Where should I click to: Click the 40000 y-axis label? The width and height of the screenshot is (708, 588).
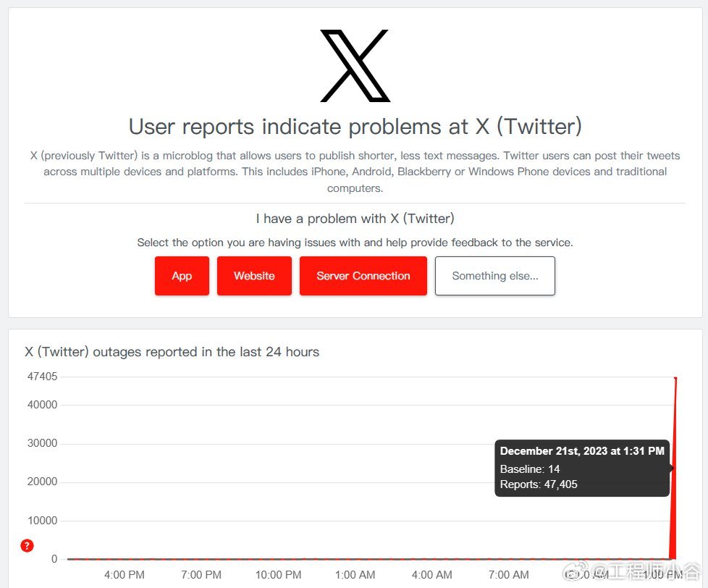[43, 405]
